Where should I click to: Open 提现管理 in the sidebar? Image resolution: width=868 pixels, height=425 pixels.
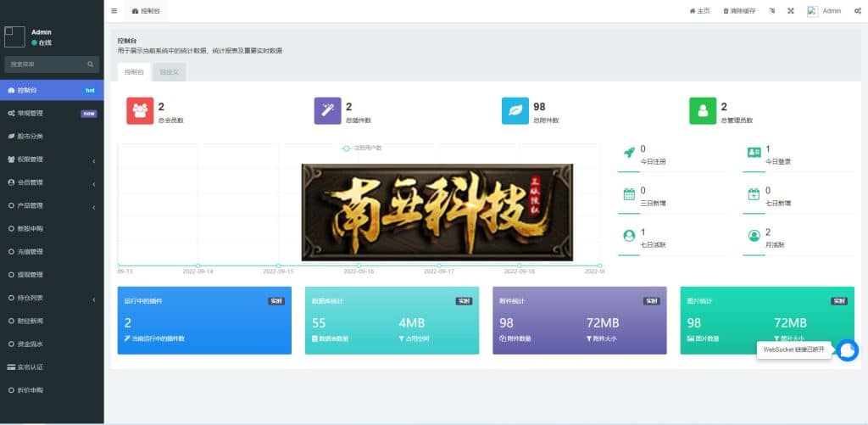coord(52,275)
